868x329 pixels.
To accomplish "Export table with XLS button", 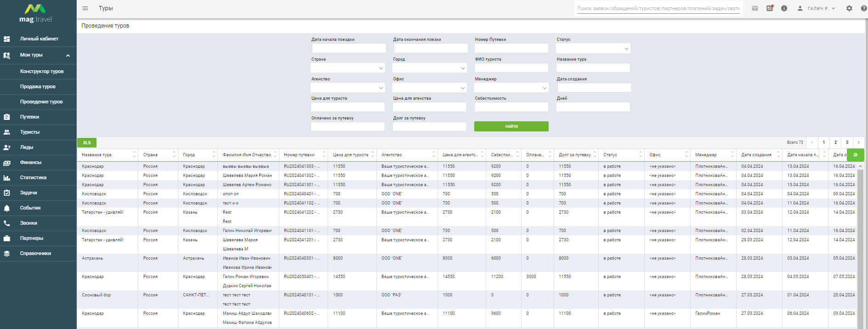I will coord(87,143).
